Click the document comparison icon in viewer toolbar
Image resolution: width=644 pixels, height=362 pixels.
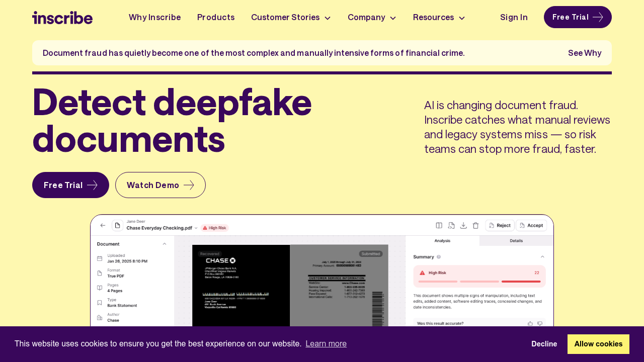point(451,225)
